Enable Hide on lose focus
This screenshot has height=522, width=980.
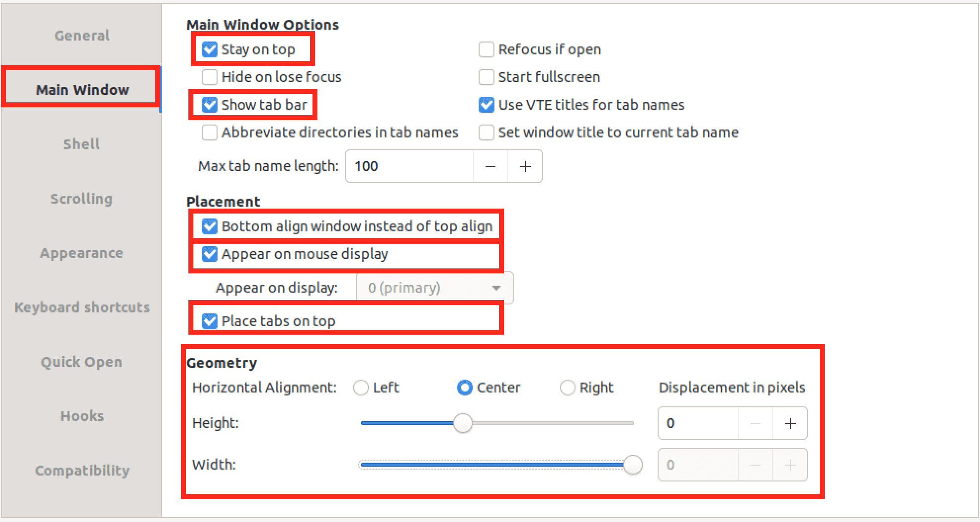210,77
